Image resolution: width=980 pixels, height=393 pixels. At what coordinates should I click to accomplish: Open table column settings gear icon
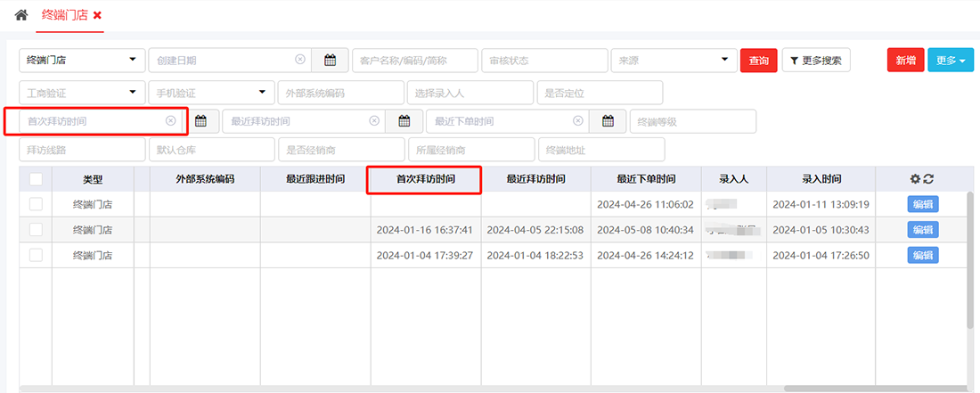click(x=915, y=179)
